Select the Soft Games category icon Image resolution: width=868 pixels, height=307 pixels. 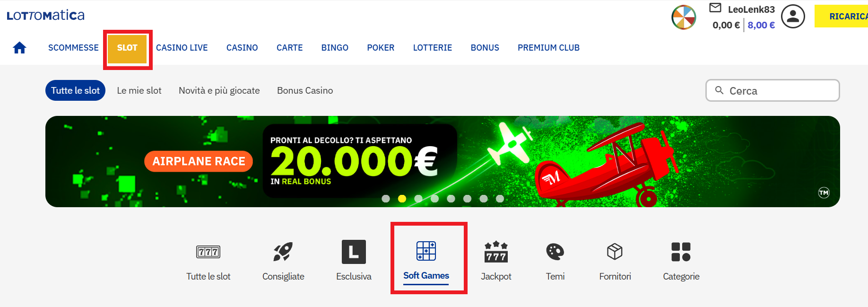(426, 251)
